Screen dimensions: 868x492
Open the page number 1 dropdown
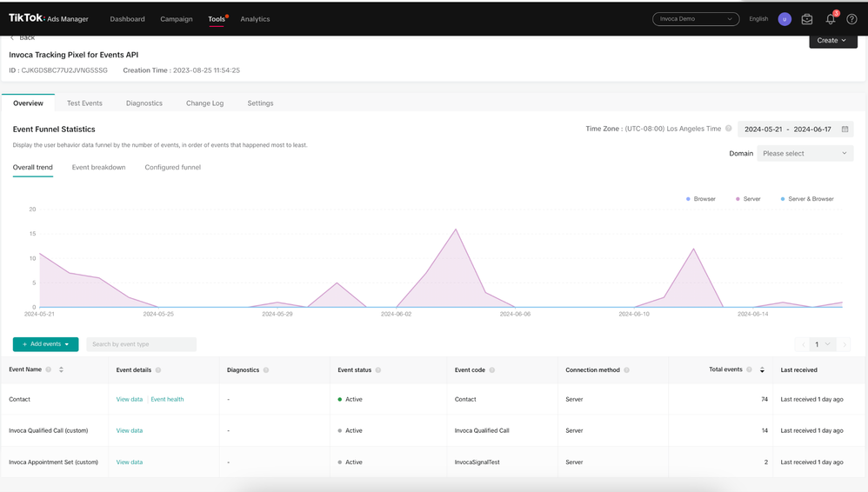(x=823, y=344)
